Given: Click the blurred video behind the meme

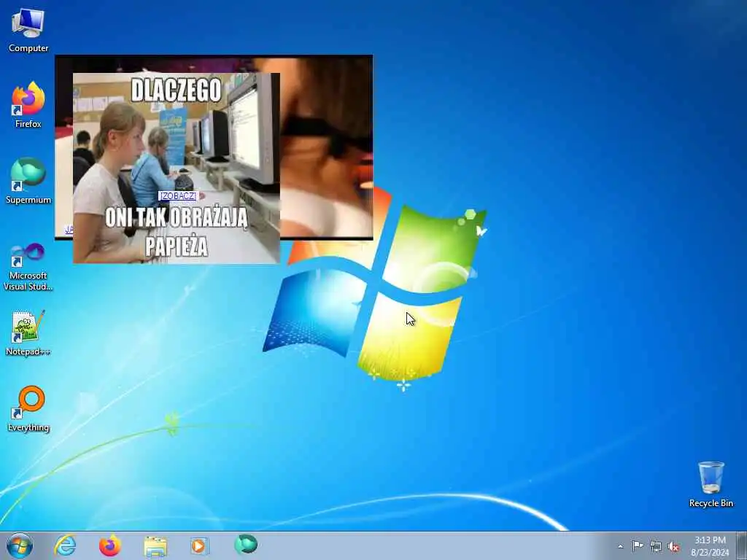Looking at the screenshot, I should pyautogui.click(x=326, y=147).
